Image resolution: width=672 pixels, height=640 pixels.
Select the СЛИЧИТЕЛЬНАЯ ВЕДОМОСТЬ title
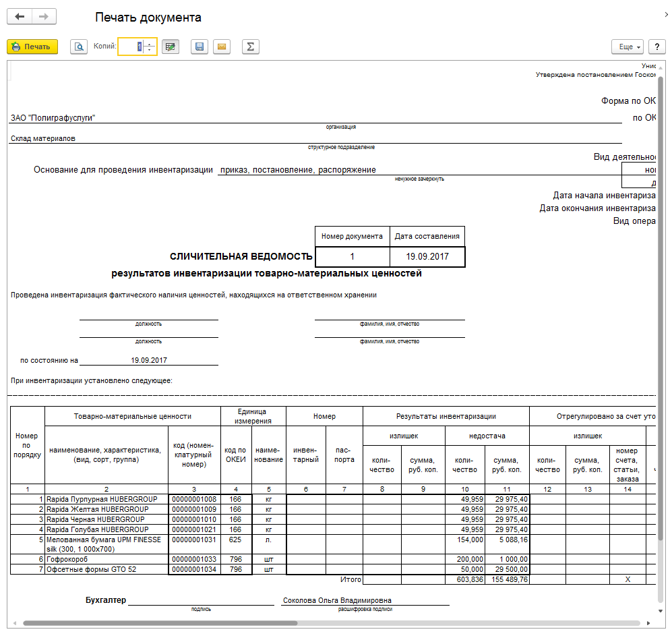241,256
